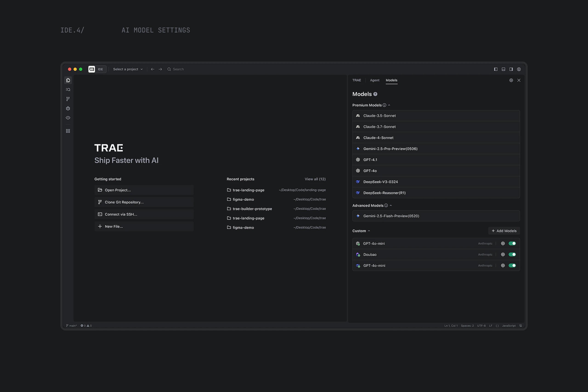Viewport: 588px width, 392px height.
Task: Click New File... under Getting started
Action: (x=144, y=226)
